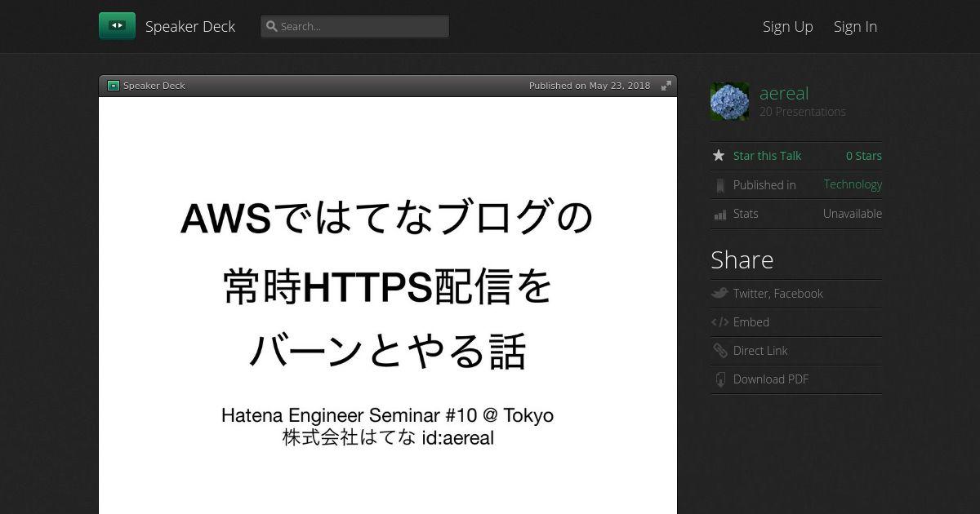Click the magnifier search icon
The height and width of the screenshot is (514, 980).
pyautogui.click(x=272, y=26)
